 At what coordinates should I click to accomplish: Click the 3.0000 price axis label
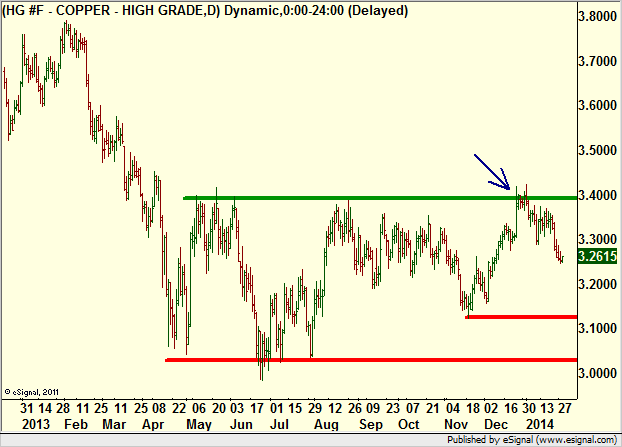(x=598, y=373)
